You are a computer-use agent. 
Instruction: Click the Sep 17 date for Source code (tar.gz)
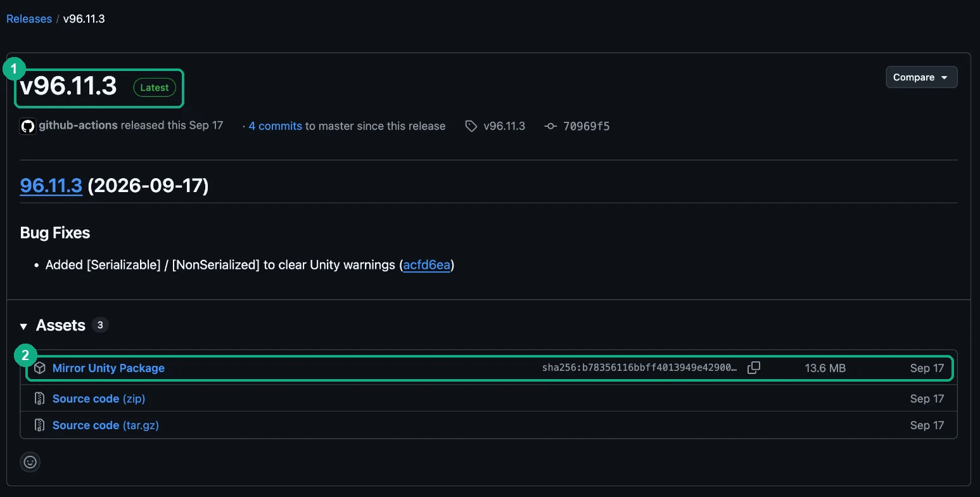[927, 425]
